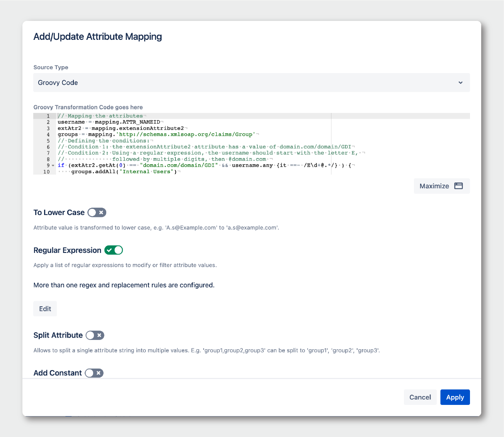Open the Source Type dropdown showing Groovy Code
The image size is (504, 437).
click(x=252, y=82)
